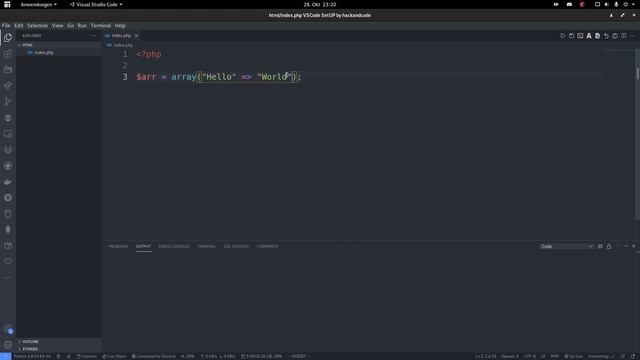Click the PHP language mode status item
The image size is (640, 360).
(x=555, y=356)
